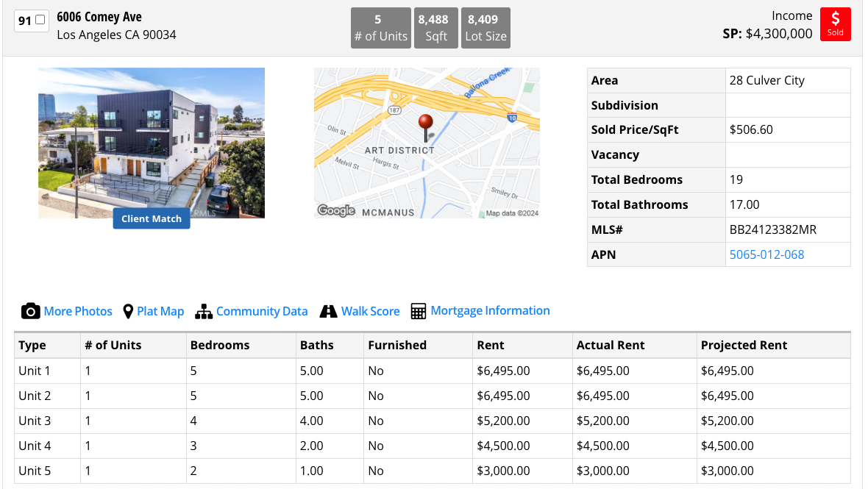Open APN 5065-012-068 link

click(766, 254)
